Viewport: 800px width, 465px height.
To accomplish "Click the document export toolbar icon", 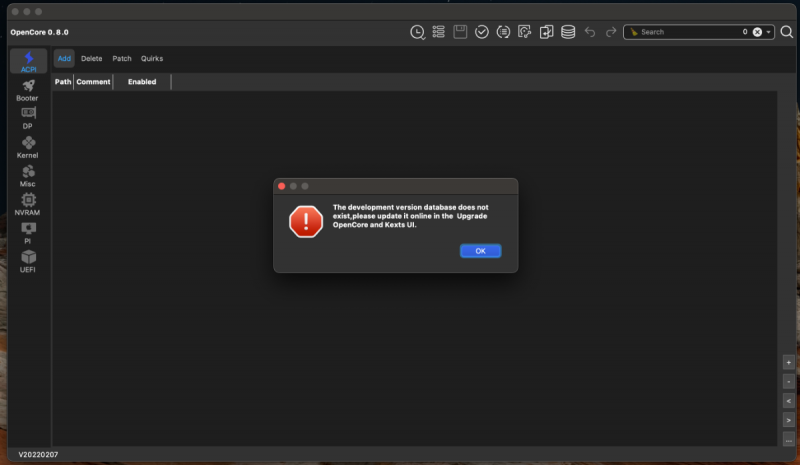I will [x=546, y=32].
